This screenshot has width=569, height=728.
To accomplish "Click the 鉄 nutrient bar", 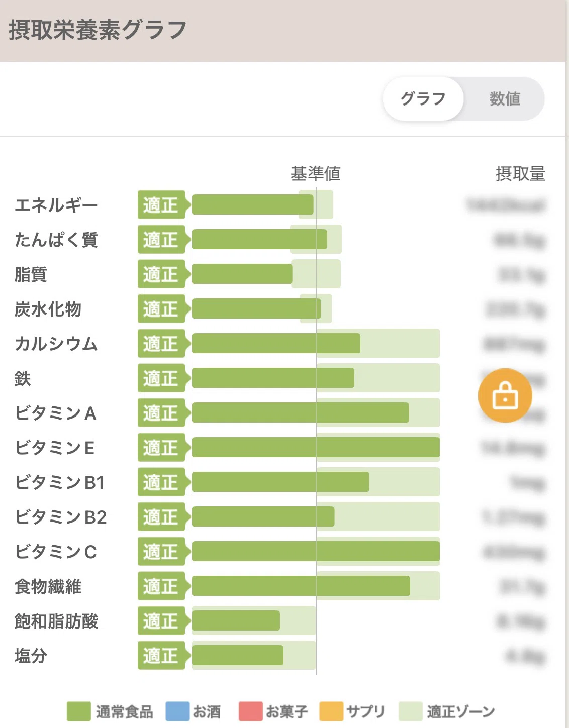I will click(x=273, y=378).
